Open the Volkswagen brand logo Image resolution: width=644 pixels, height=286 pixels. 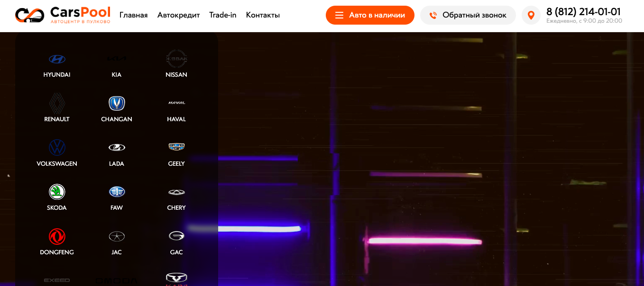[x=57, y=147]
